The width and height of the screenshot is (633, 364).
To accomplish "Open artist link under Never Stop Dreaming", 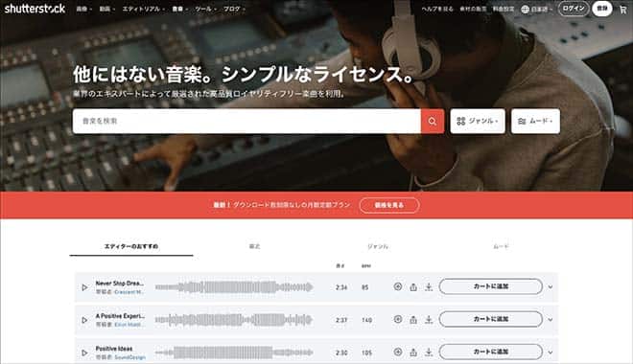I will pyautogui.click(x=129, y=292).
